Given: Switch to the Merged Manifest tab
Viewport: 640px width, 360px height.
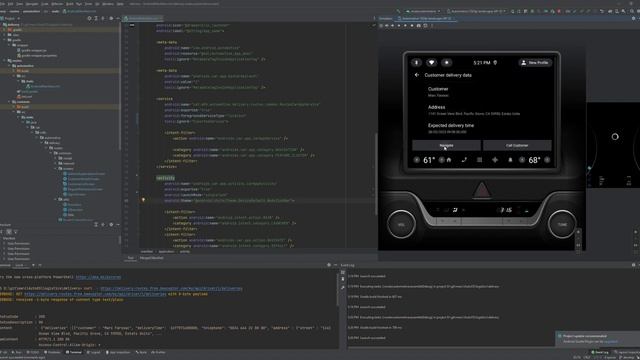Looking at the screenshot, I should (x=151, y=258).
